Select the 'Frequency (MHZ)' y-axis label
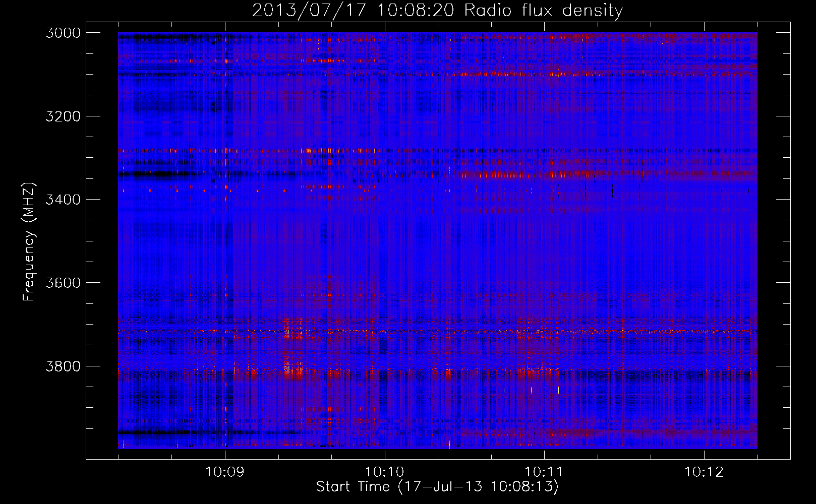This screenshot has height=504, width=816. coord(29,242)
